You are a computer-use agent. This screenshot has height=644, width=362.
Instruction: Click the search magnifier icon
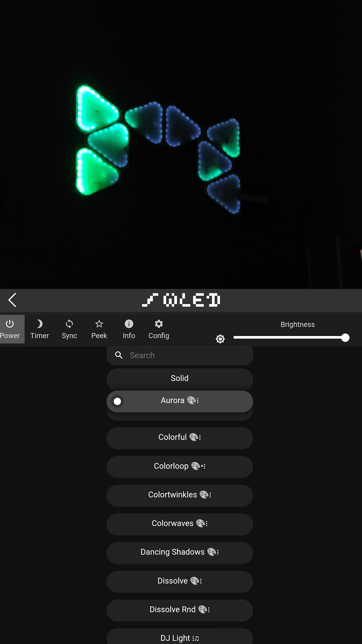pos(119,355)
